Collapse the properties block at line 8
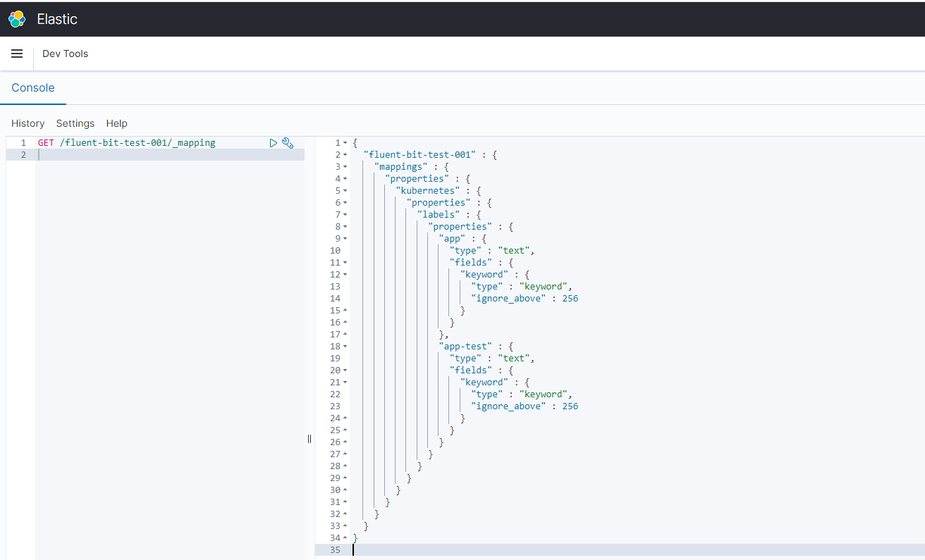 345,227
